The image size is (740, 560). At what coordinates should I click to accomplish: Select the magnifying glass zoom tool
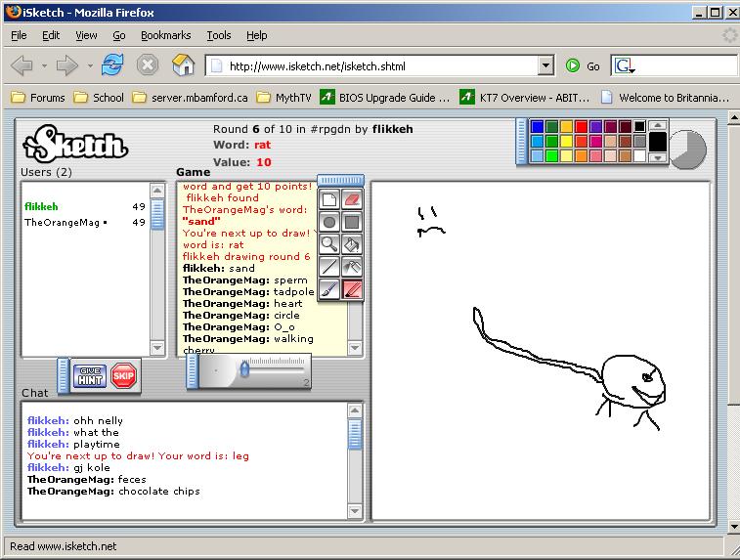(x=329, y=244)
